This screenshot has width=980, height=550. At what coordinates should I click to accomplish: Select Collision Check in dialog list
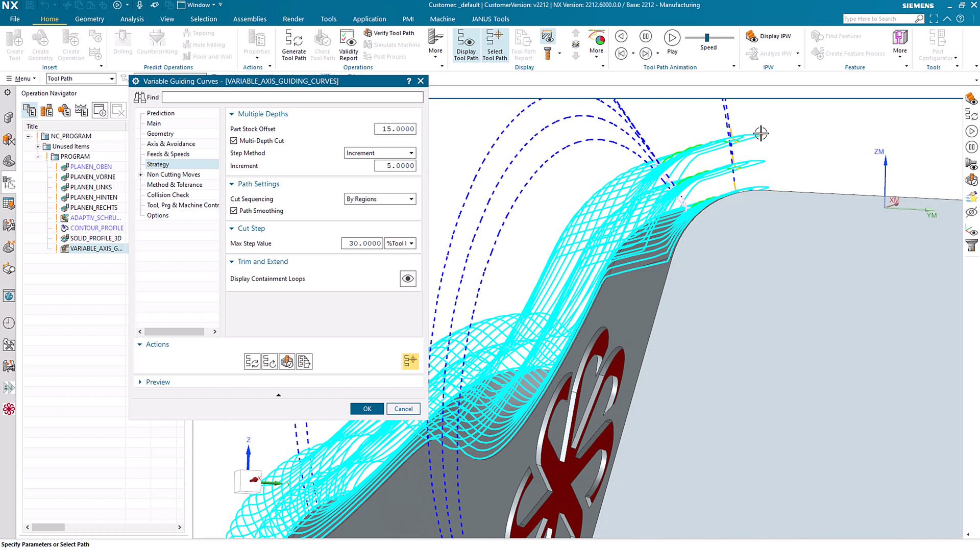168,195
